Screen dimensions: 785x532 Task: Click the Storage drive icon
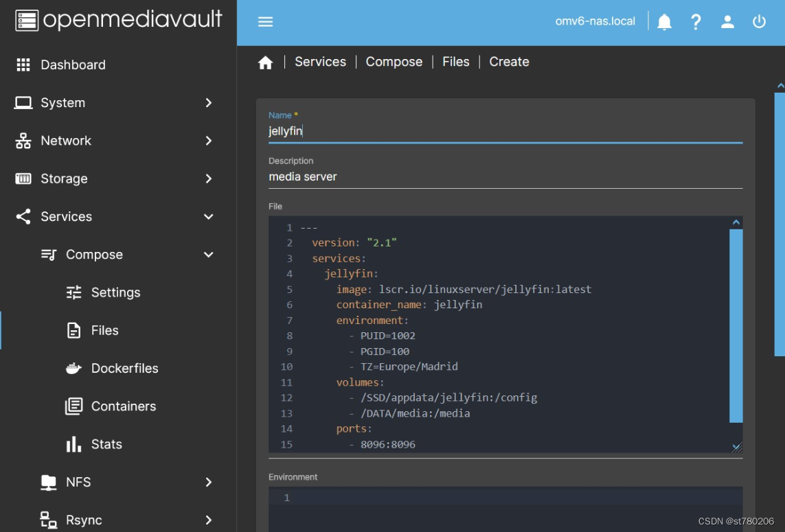coord(23,178)
